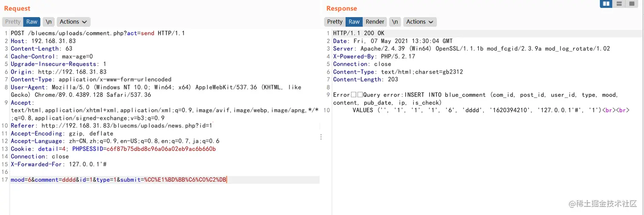The image size is (644, 215).
Task: Select the Origin: http://192.168.31.83 header
Action: point(58,72)
